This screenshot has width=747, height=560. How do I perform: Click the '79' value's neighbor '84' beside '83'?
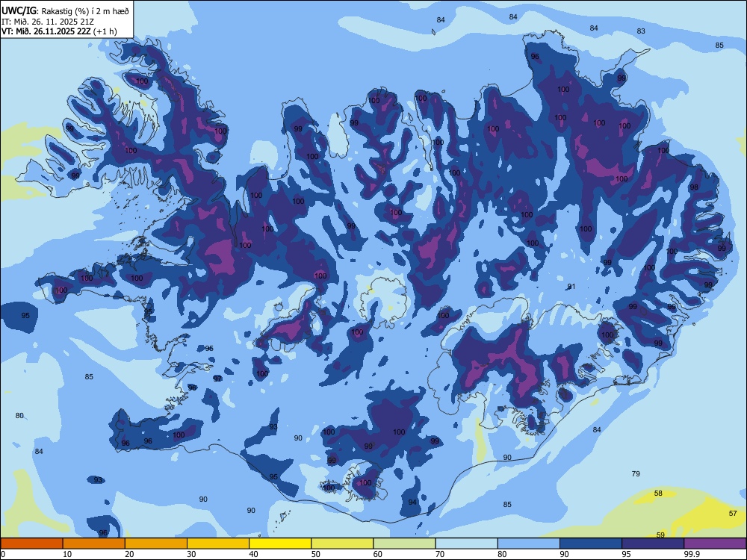coord(594,28)
